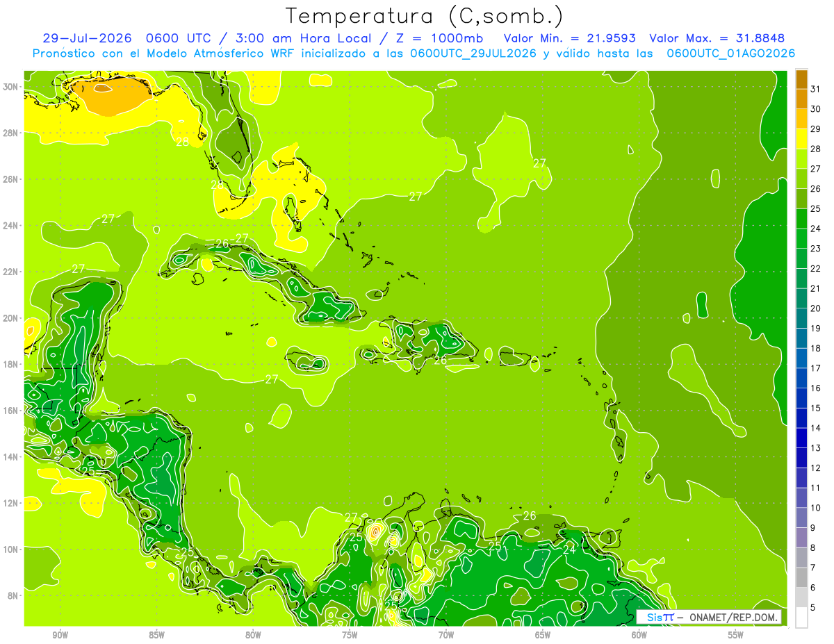Screen dimensions: 834x644
Task: Pick the legend swatch between 12 and 13
Action: click(801, 458)
